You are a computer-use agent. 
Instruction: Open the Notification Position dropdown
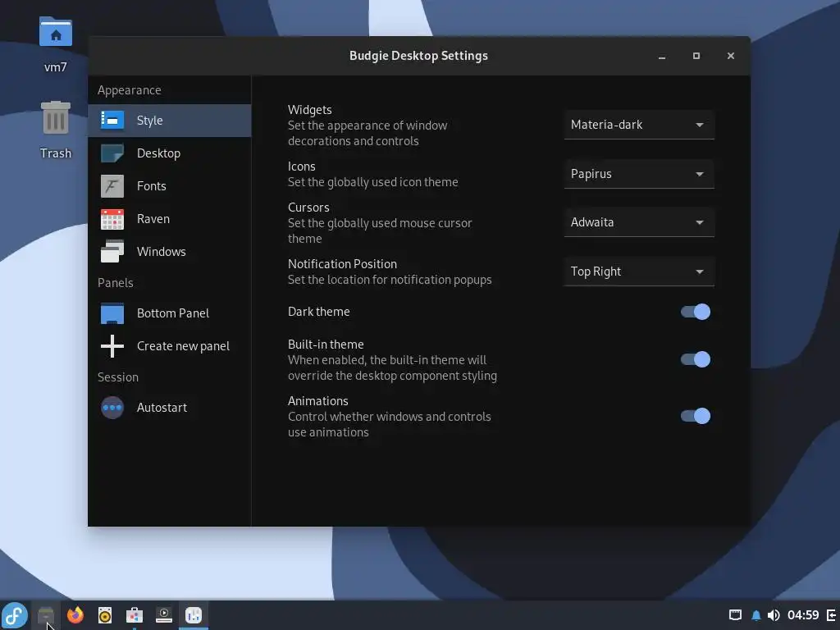(639, 272)
